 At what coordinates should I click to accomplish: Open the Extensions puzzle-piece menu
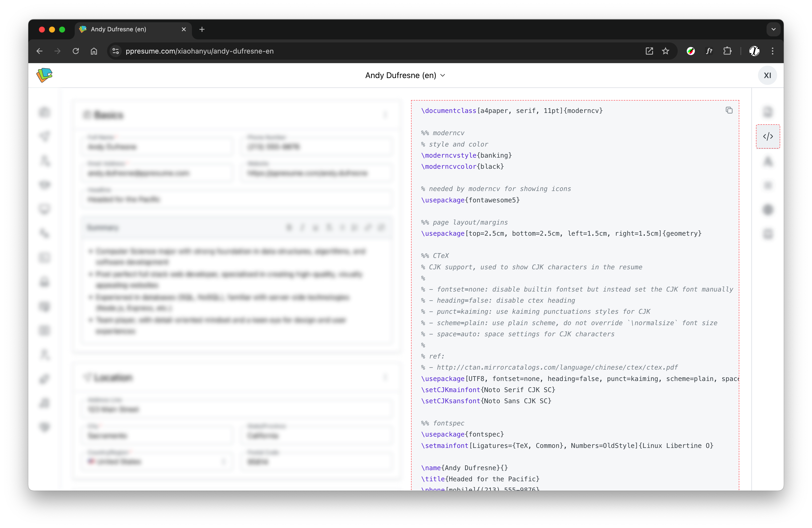(727, 51)
